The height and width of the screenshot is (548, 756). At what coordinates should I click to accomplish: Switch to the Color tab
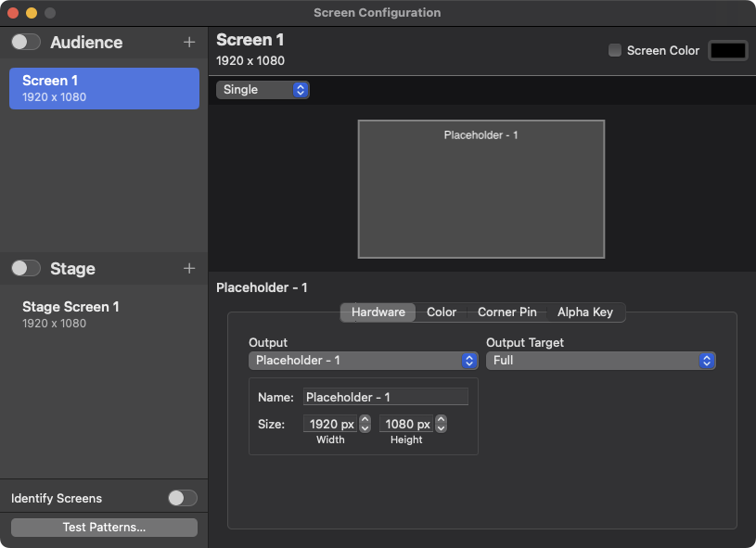point(441,312)
